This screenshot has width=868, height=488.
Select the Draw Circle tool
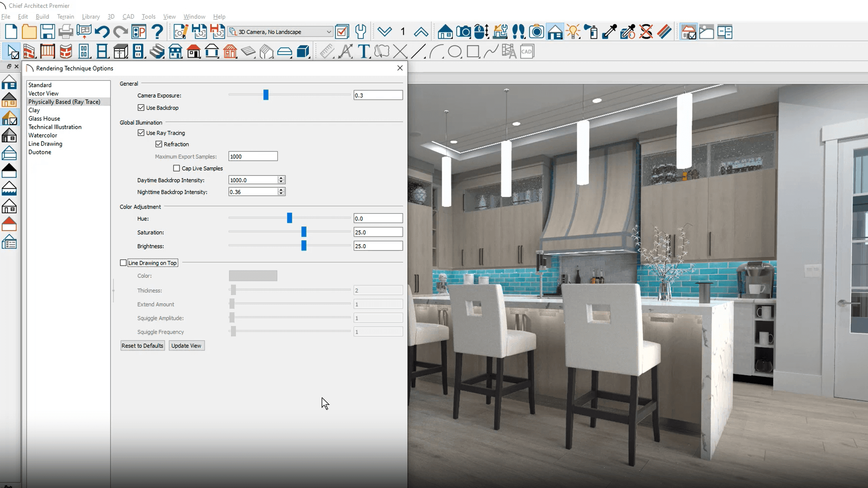pyautogui.click(x=454, y=51)
